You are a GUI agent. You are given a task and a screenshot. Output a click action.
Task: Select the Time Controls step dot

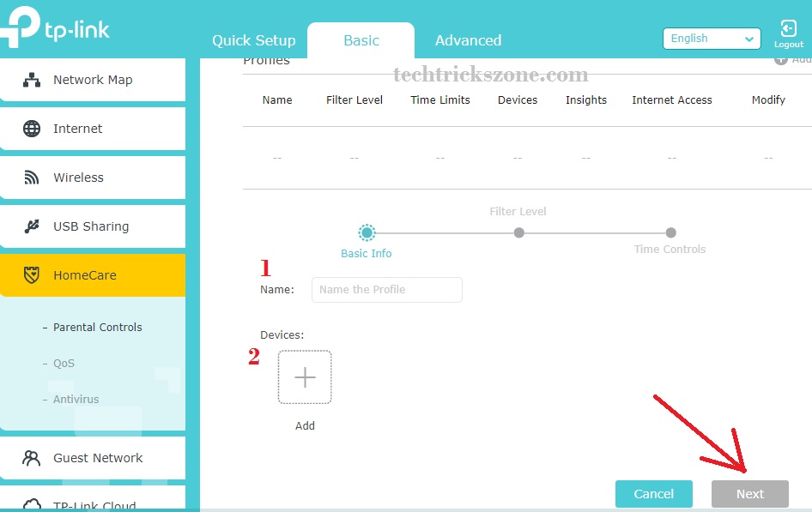670,232
